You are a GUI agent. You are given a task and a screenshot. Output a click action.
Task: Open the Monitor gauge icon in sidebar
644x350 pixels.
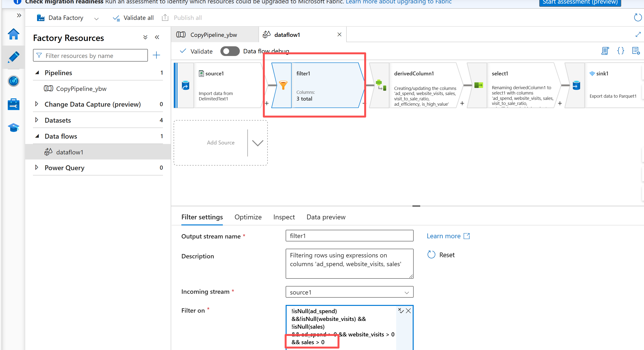coord(14,81)
